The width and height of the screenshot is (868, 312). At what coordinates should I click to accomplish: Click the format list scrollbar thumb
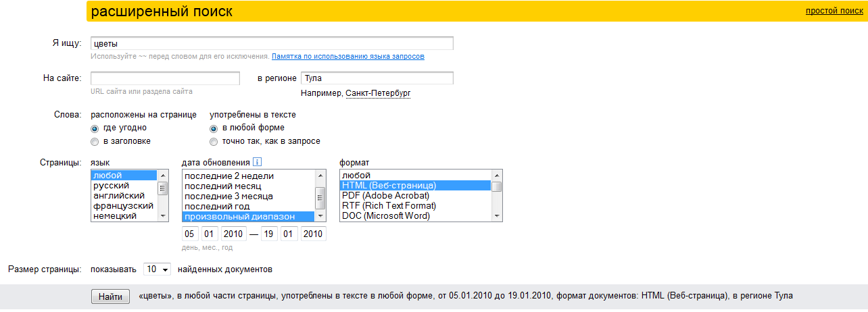(x=497, y=186)
